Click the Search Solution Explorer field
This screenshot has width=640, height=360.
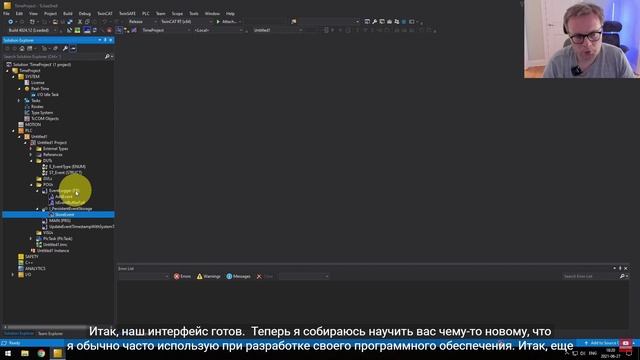click(53, 56)
